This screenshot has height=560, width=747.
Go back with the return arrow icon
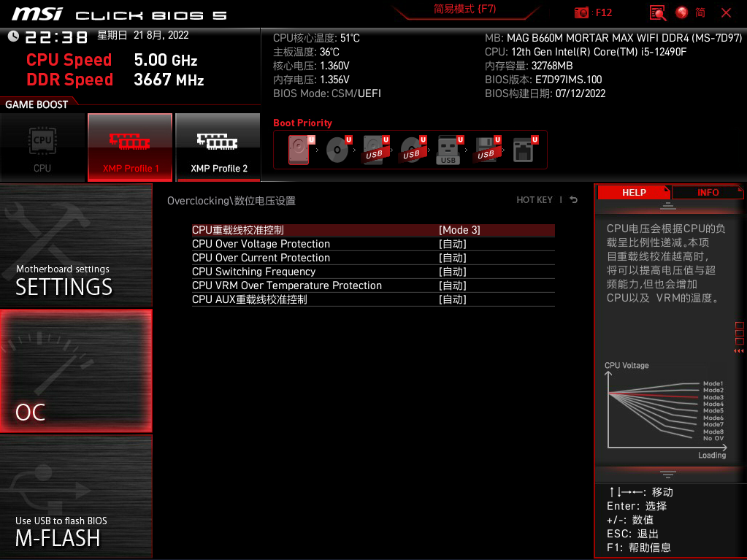point(574,200)
